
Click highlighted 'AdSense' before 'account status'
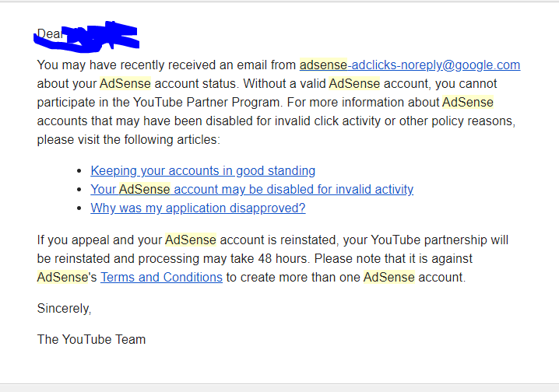click(125, 84)
